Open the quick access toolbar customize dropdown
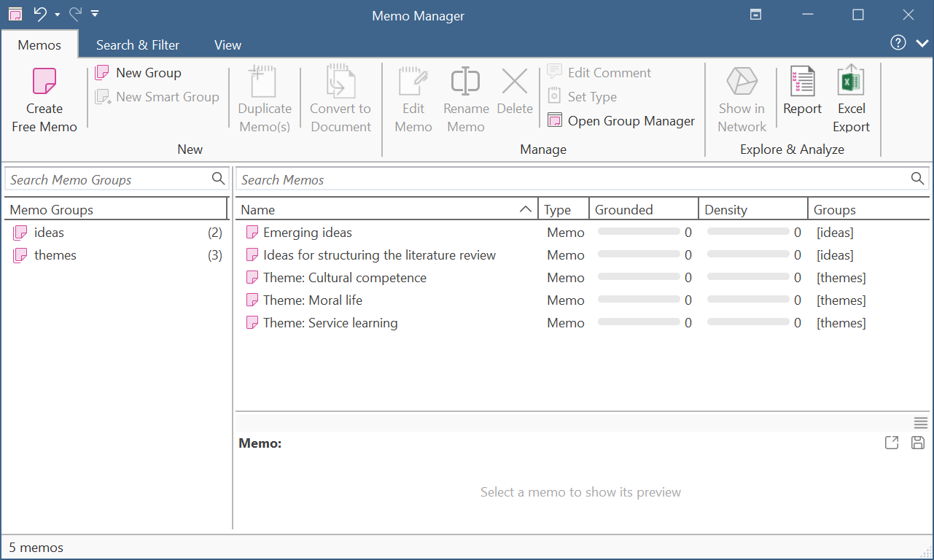Image resolution: width=934 pixels, height=560 pixels. pos(95,14)
